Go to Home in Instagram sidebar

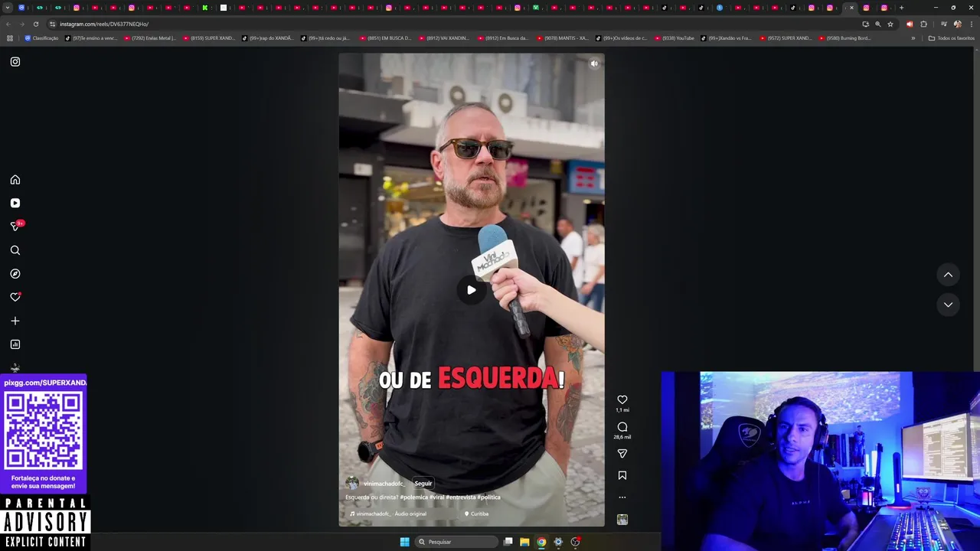click(15, 180)
